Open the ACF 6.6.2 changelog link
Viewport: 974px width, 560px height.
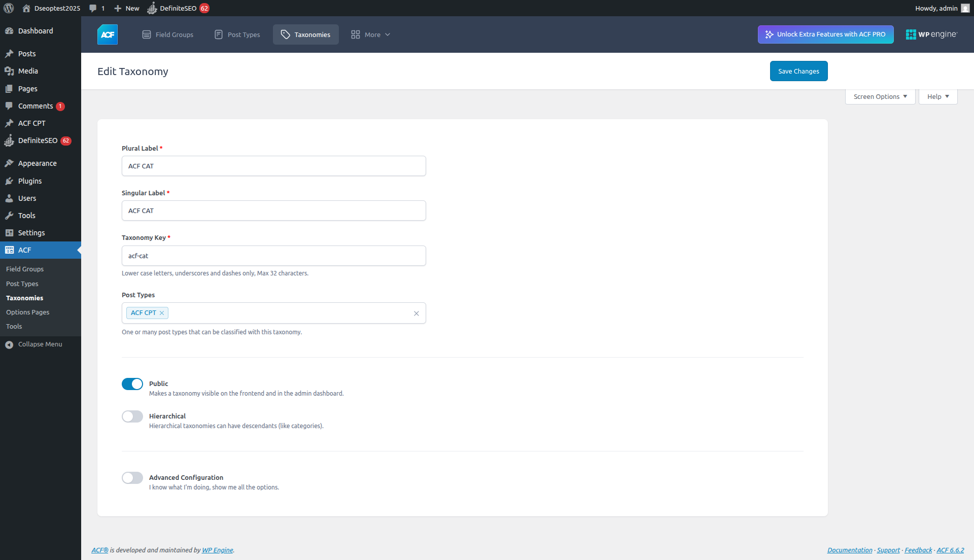click(x=950, y=550)
